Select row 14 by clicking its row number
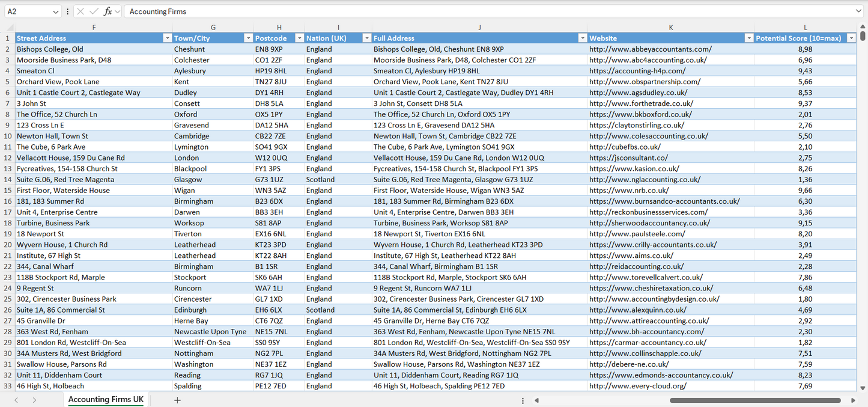 (8, 179)
